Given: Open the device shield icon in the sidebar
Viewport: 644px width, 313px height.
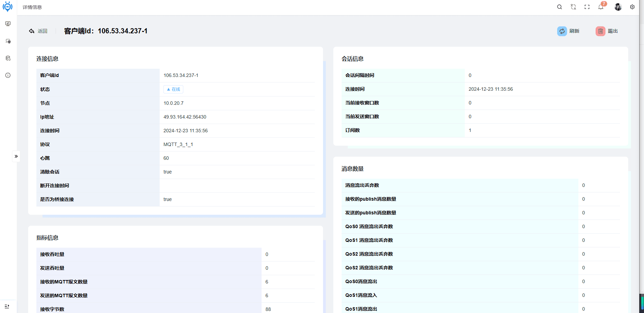Looking at the screenshot, I should coord(8,41).
